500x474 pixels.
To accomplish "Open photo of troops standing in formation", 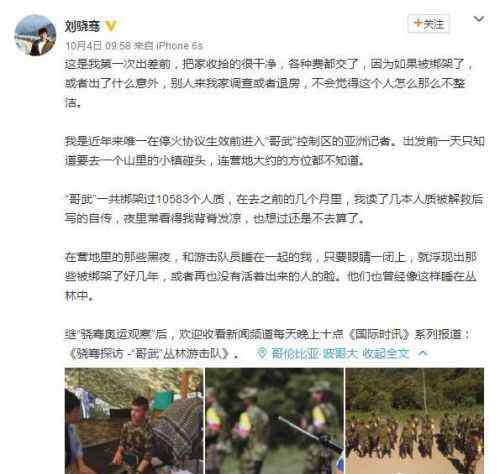I will pos(415,421).
